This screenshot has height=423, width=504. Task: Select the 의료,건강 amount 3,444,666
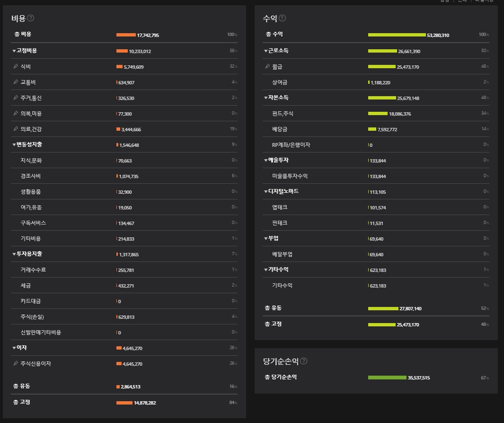(131, 129)
